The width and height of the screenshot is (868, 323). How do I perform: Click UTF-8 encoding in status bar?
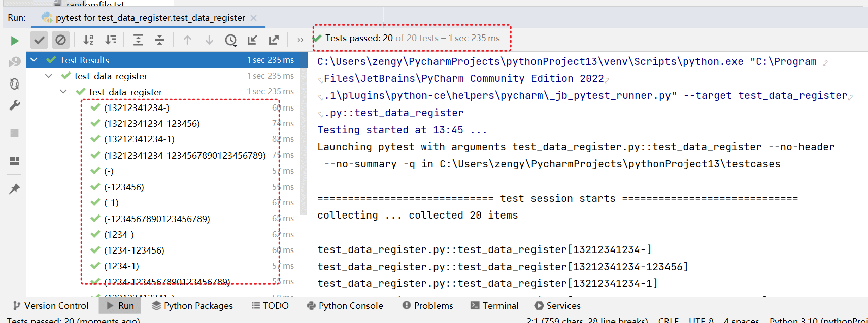701,320
